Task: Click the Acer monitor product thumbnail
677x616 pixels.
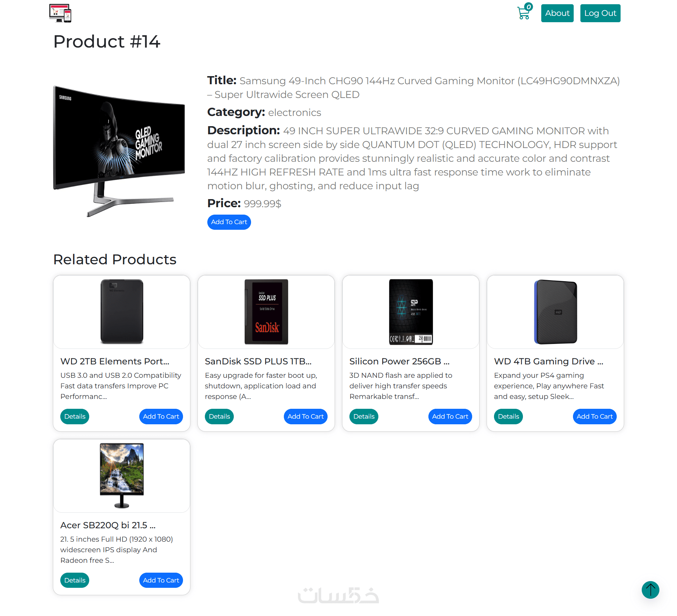Action: [x=122, y=475]
